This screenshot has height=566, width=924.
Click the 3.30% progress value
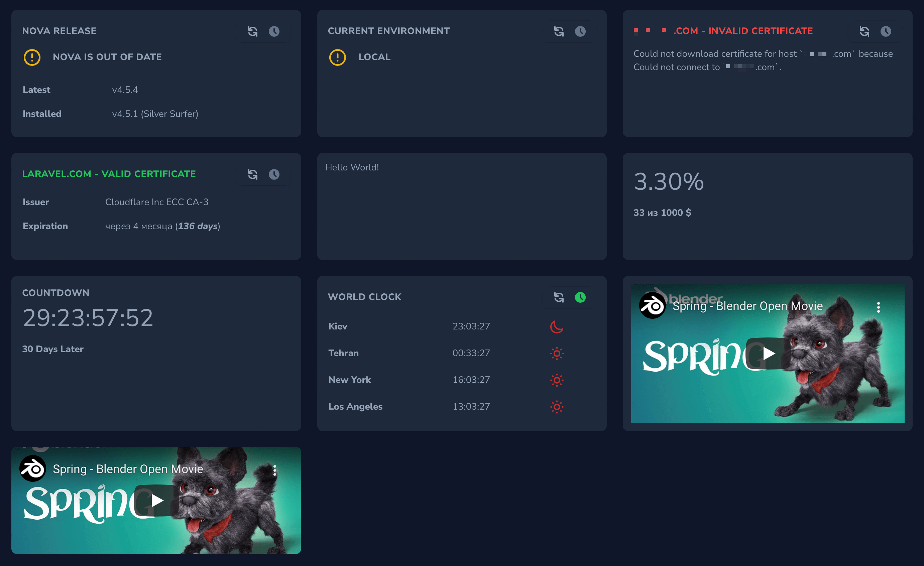pos(669,182)
